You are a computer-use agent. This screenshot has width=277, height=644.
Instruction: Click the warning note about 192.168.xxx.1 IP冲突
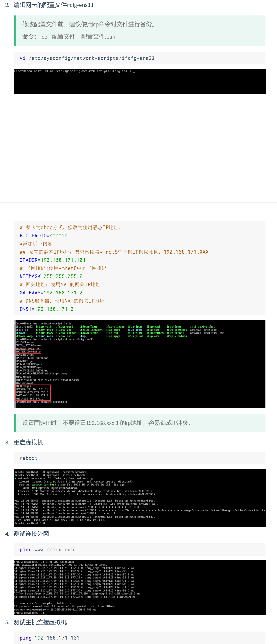point(107,423)
